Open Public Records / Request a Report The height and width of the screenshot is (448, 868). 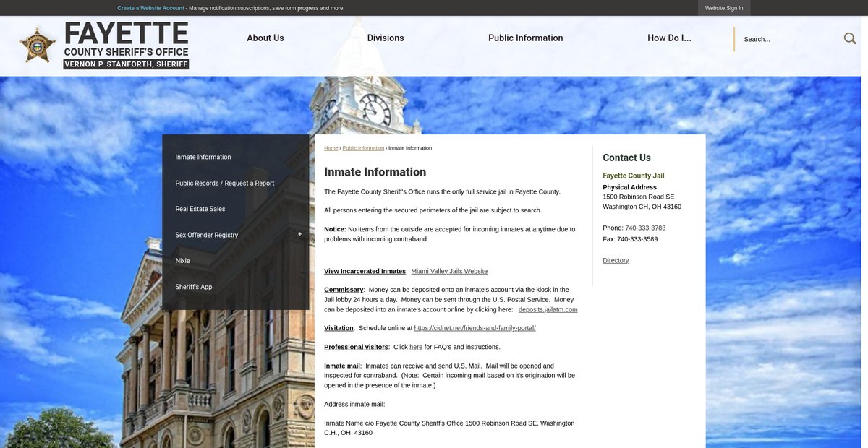tap(235, 183)
